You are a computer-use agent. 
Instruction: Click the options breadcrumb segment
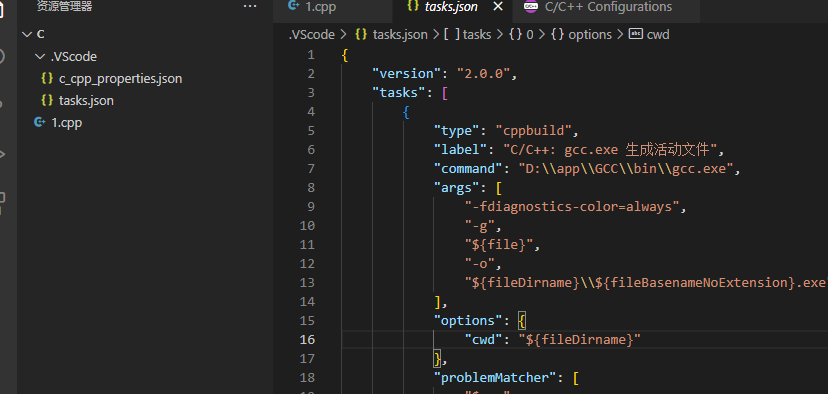[590, 35]
